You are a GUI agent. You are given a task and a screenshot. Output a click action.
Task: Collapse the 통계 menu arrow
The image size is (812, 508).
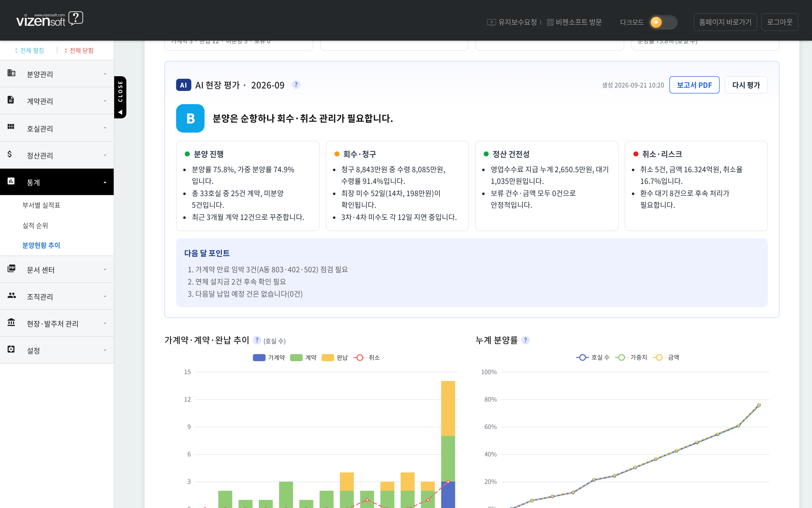click(105, 182)
